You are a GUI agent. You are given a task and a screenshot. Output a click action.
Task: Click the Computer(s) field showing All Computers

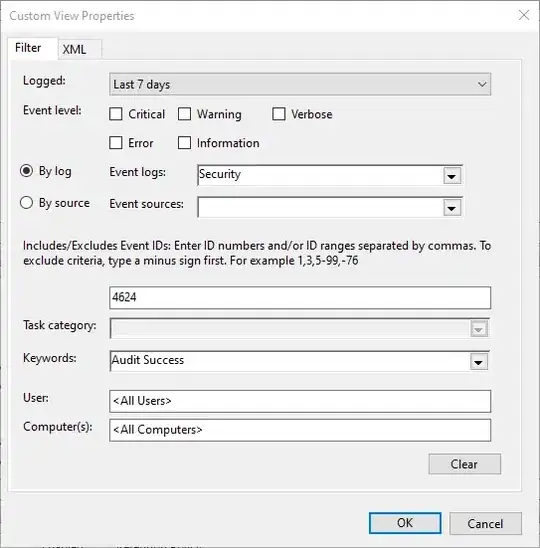point(300,430)
